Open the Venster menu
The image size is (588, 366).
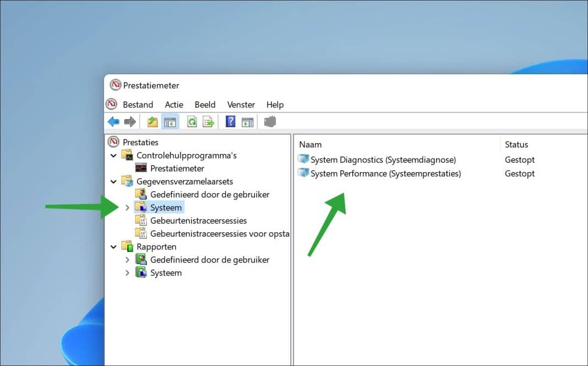click(241, 105)
